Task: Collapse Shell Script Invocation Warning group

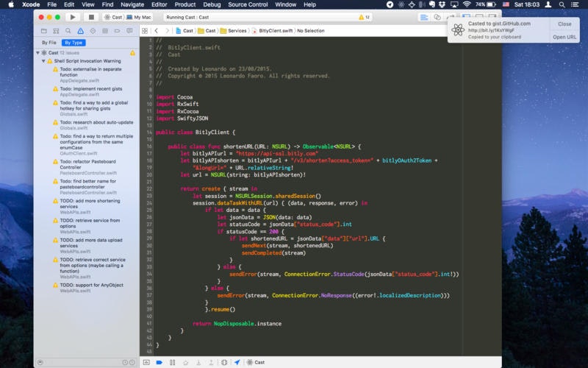Action: (43, 61)
